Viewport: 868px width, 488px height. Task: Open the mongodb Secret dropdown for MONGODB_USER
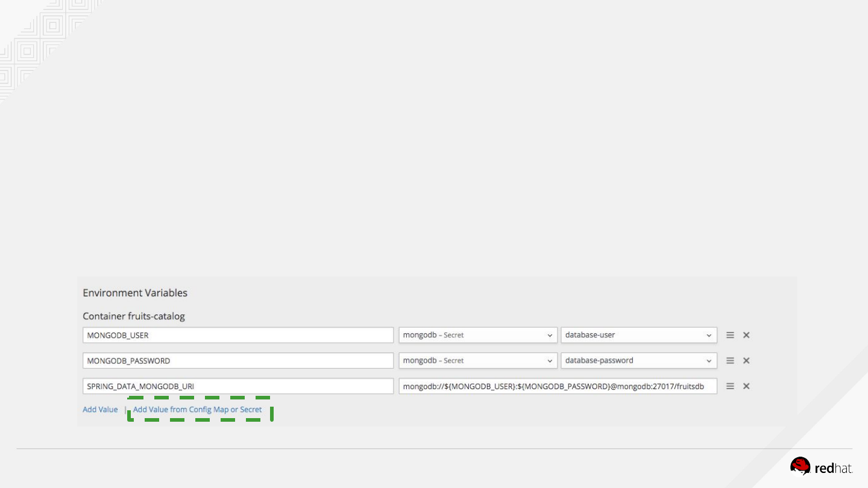pos(478,335)
